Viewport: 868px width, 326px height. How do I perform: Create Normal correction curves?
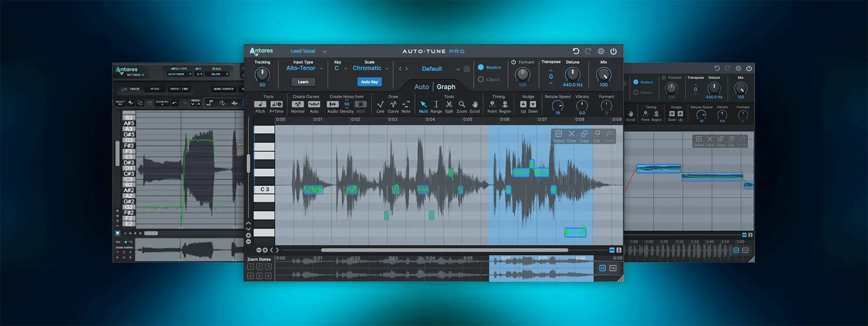(x=298, y=104)
